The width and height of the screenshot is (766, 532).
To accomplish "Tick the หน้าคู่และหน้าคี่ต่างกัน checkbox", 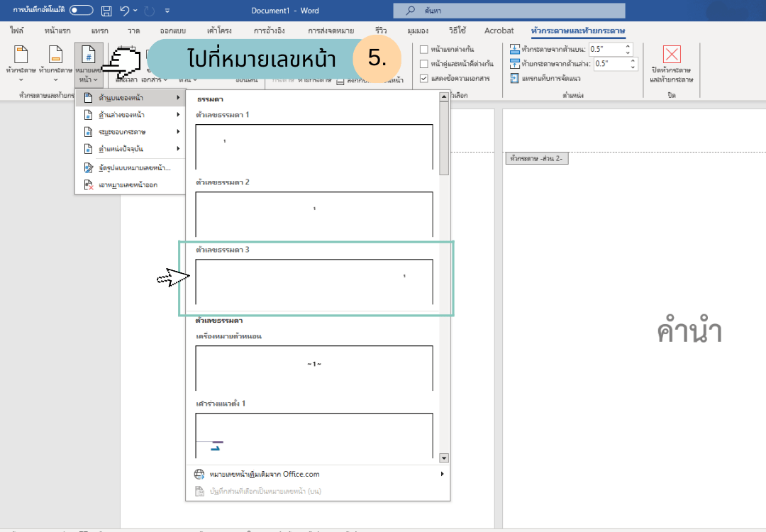I will pyautogui.click(x=424, y=64).
